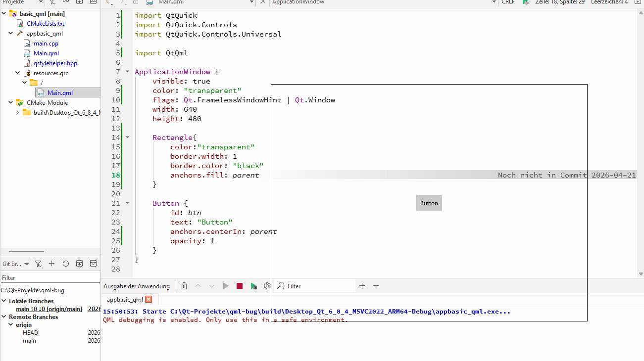Open project tree filter options icon
The height and width of the screenshot is (361, 644).
point(52,2)
